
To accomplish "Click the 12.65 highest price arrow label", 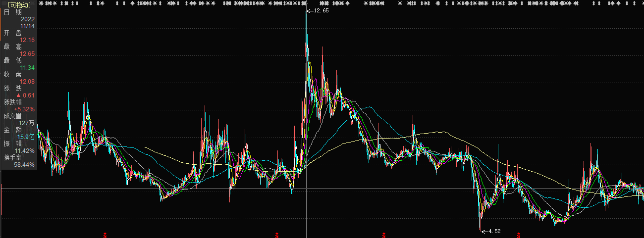I will click(318, 10).
